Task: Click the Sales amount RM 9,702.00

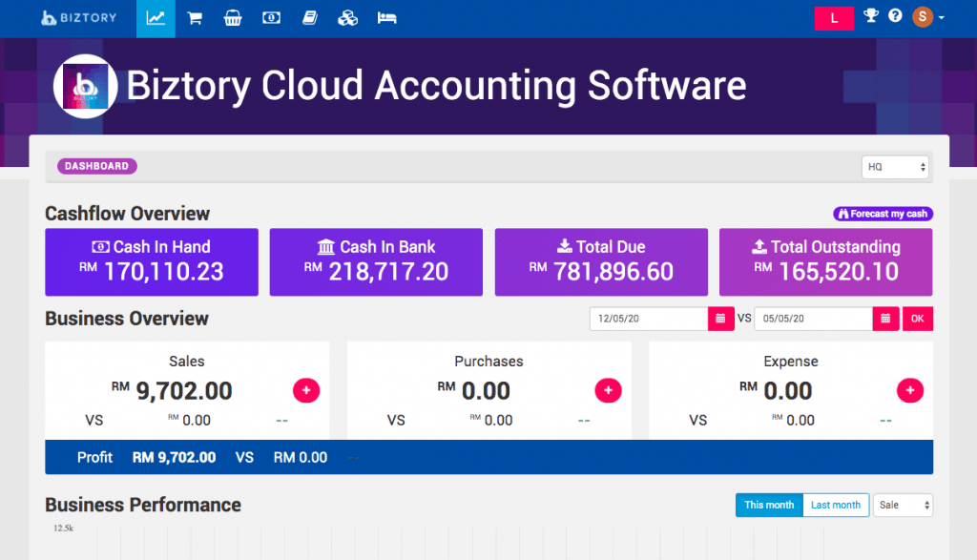Action: tap(172, 390)
